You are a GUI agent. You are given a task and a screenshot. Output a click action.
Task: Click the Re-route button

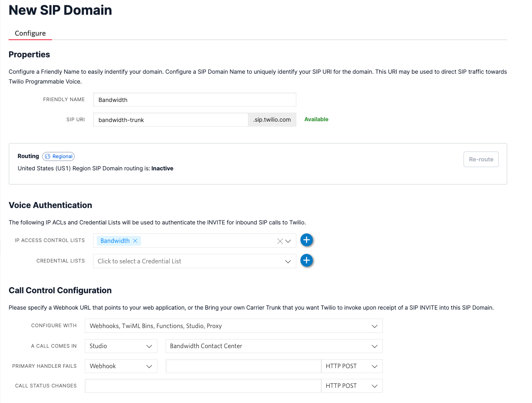[x=481, y=159]
